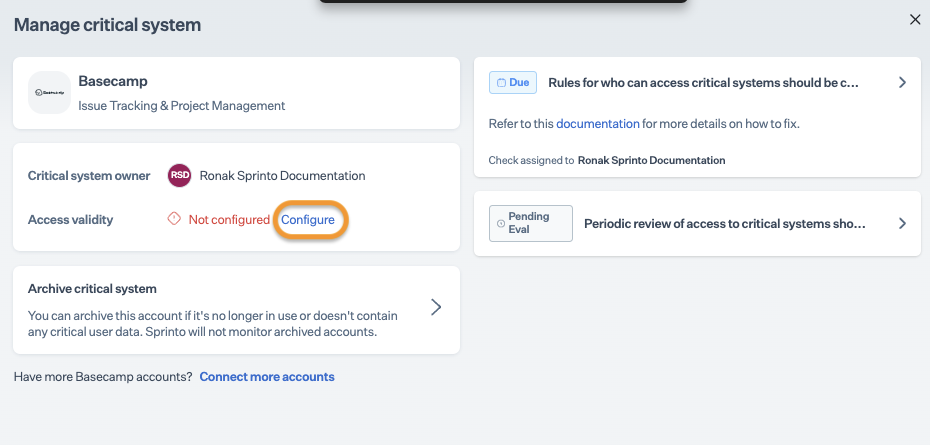Click the Critical system owner label

point(89,176)
